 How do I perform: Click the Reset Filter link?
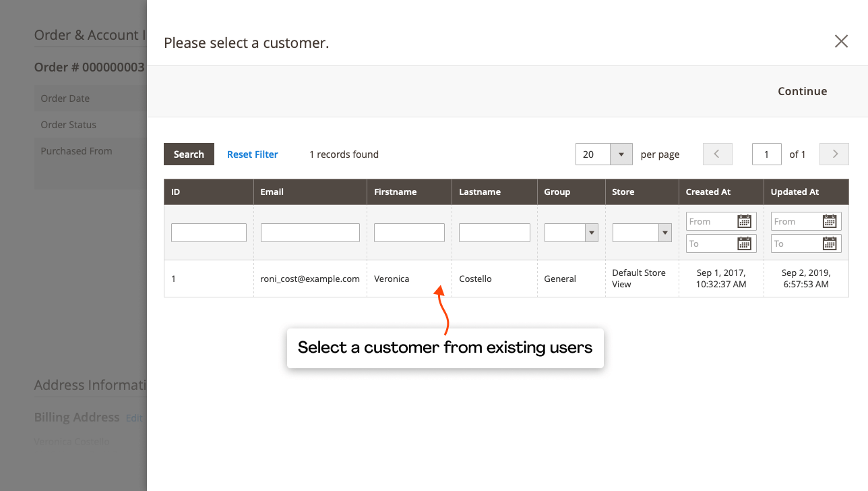tap(252, 154)
